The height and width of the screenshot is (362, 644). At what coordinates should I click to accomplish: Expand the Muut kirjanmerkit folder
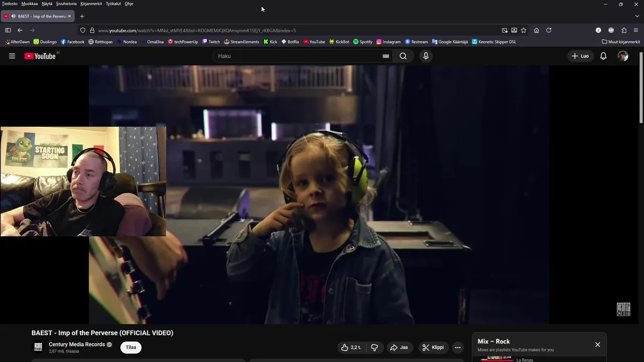point(621,42)
